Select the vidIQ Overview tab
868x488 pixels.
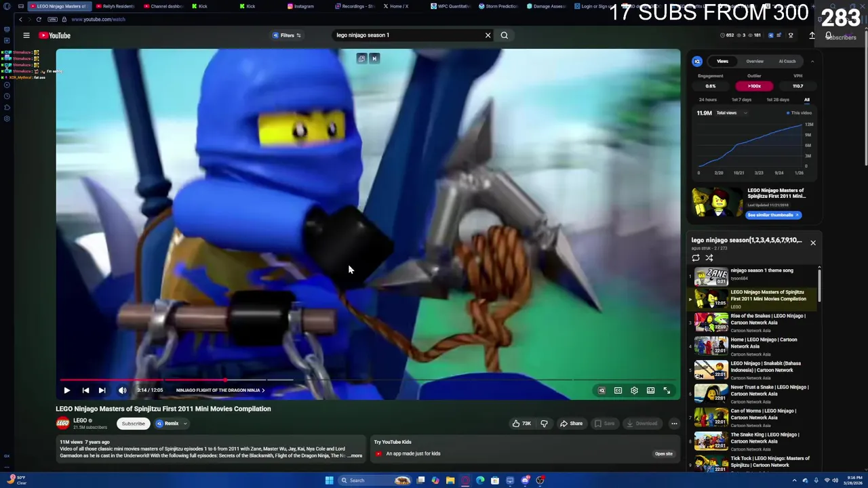click(x=755, y=61)
